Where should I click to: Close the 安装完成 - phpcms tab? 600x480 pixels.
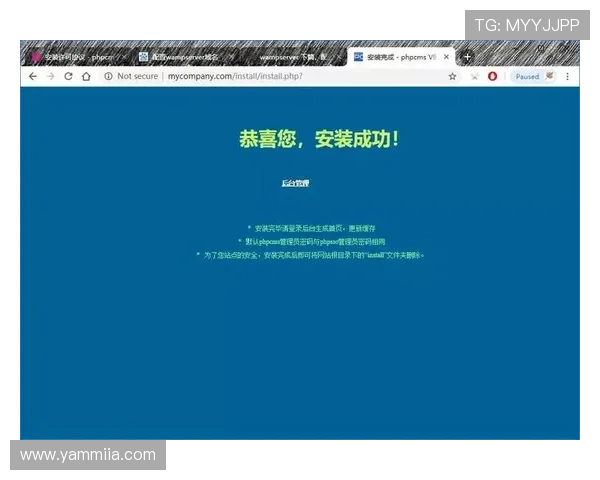[x=447, y=58]
